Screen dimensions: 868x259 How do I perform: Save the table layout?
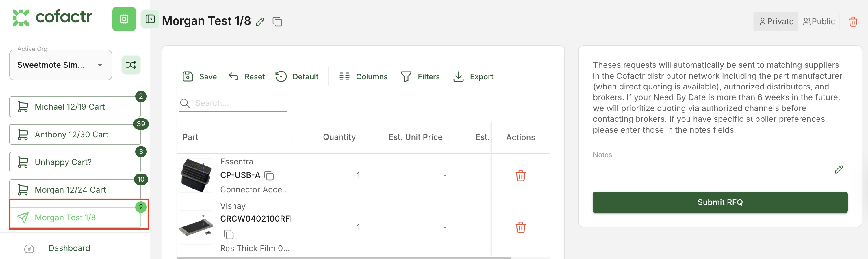pos(199,77)
